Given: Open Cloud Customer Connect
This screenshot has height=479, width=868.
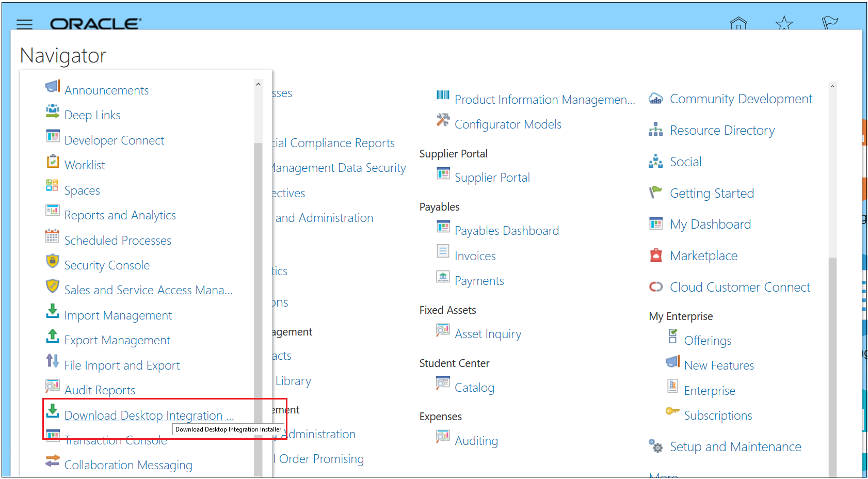Looking at the screenshot, I should click(740, 287).
